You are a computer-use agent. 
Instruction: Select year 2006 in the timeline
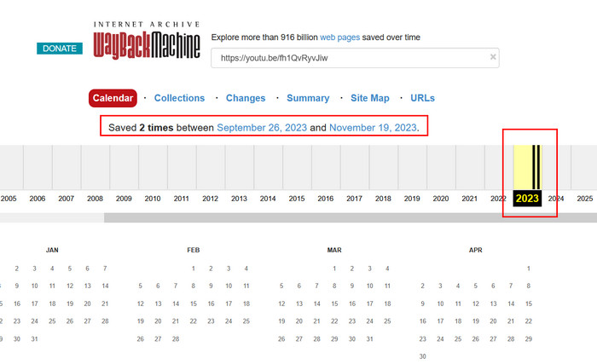tap(38, 199)
